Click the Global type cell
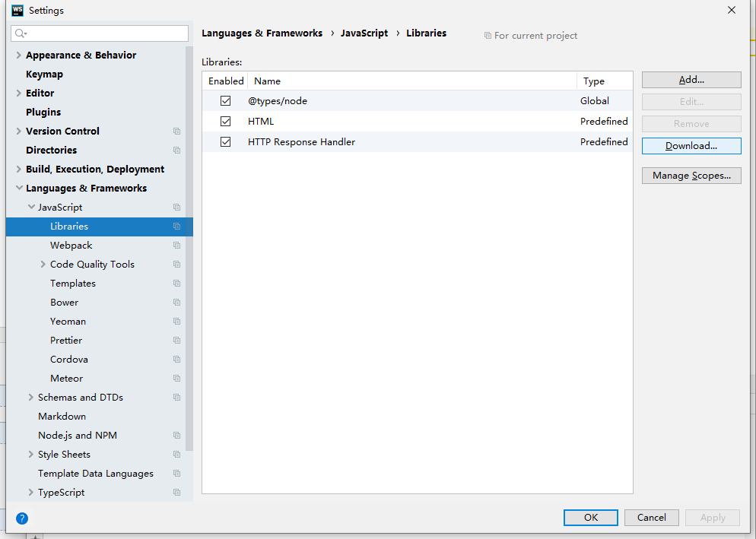 (595, 101)
